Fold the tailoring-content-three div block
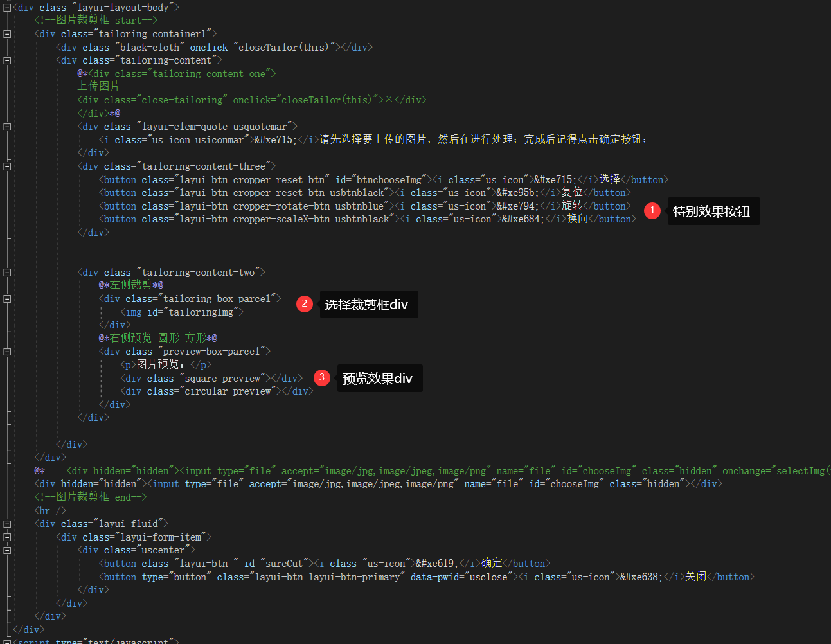831x644 pixels. (7, 166)
